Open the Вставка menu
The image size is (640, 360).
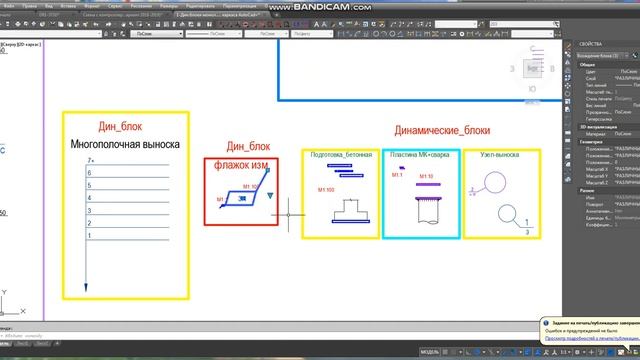coord(68,6)
